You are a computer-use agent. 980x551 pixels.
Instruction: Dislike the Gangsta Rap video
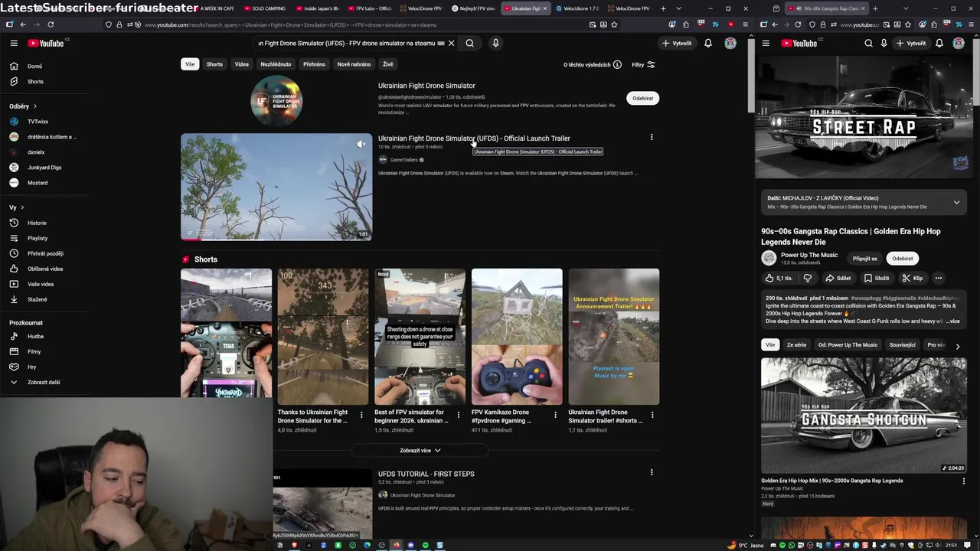tap(807, 278)
